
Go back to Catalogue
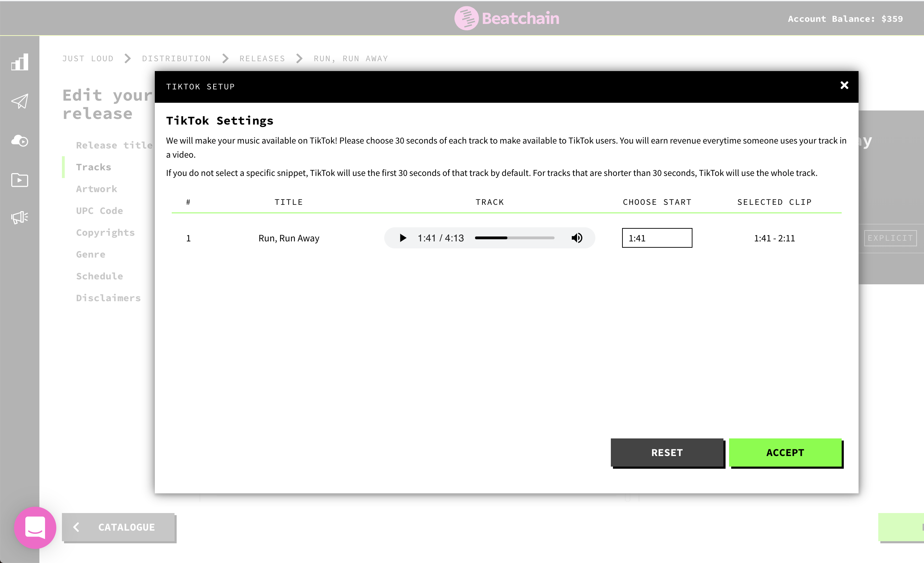point(119,527)
